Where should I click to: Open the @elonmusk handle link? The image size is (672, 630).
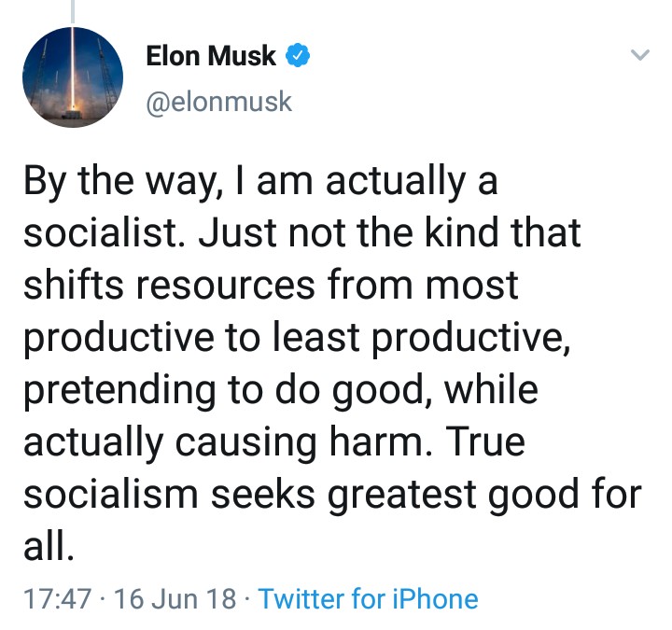[219, 101]
